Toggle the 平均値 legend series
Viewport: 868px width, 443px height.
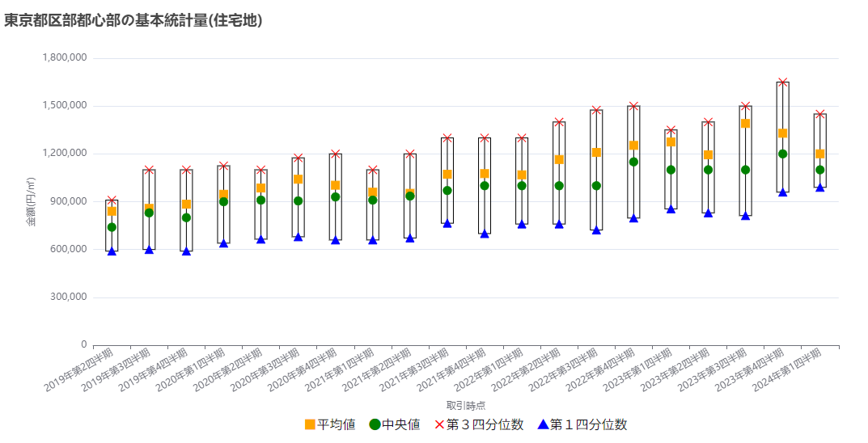click(x=329, y=425)
